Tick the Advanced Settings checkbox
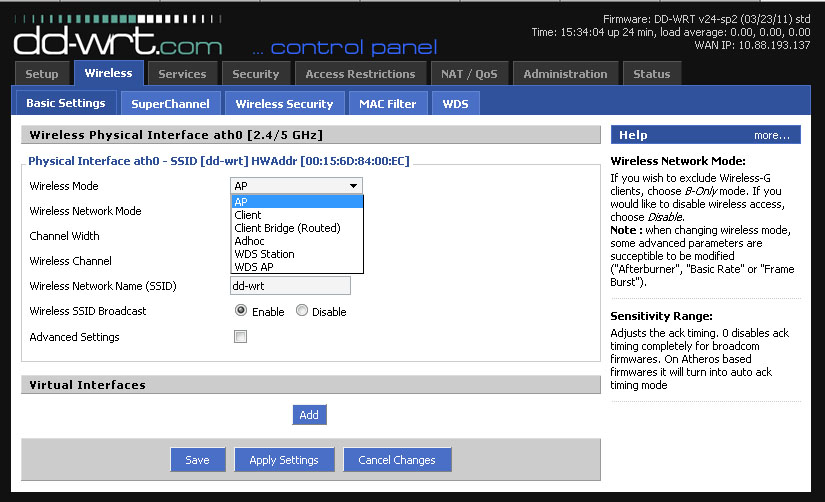825x502 pixels. click(240, 336)
